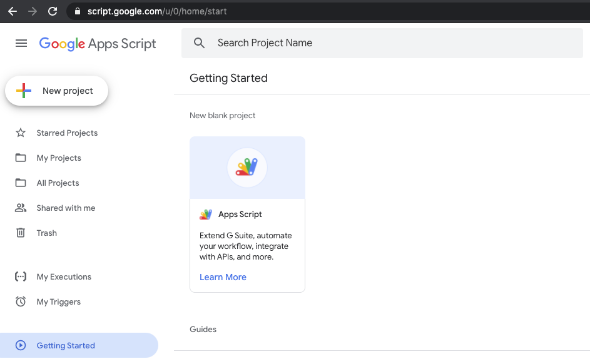Select Getting Started sidebar item

pos(79,345)
